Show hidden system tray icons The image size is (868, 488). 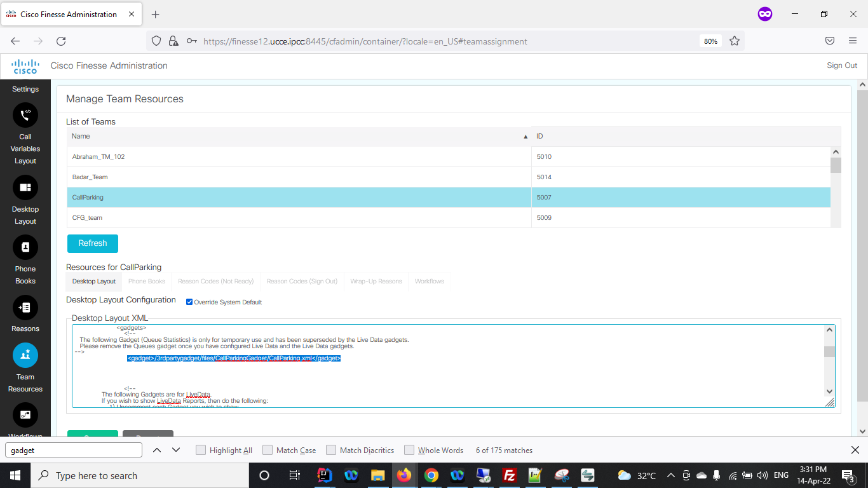click(670, 475)
